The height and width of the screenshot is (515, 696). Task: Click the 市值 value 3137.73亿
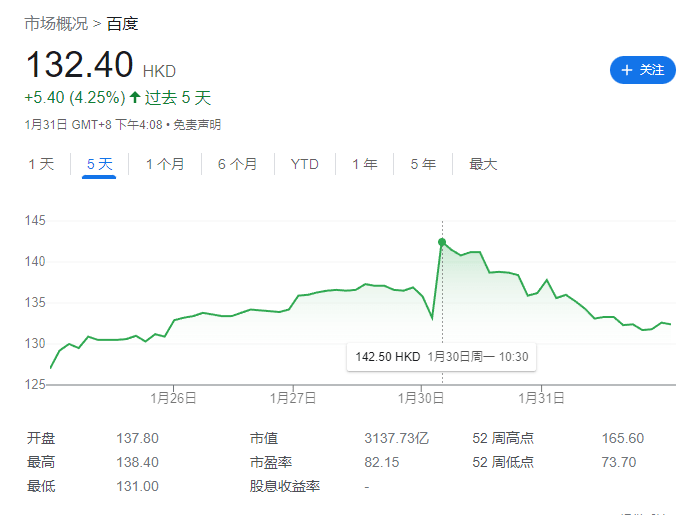[x=396, y=439]
